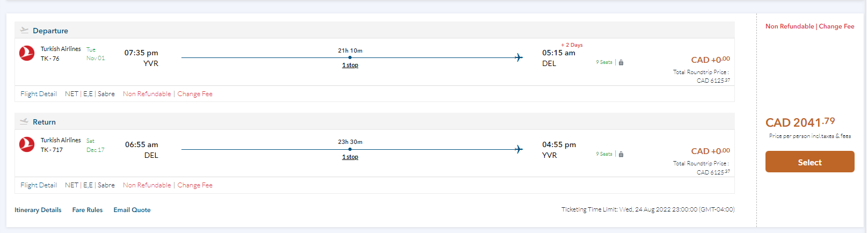
Task: Click the stop dot on departure timeline
Action: pos(350,57)
